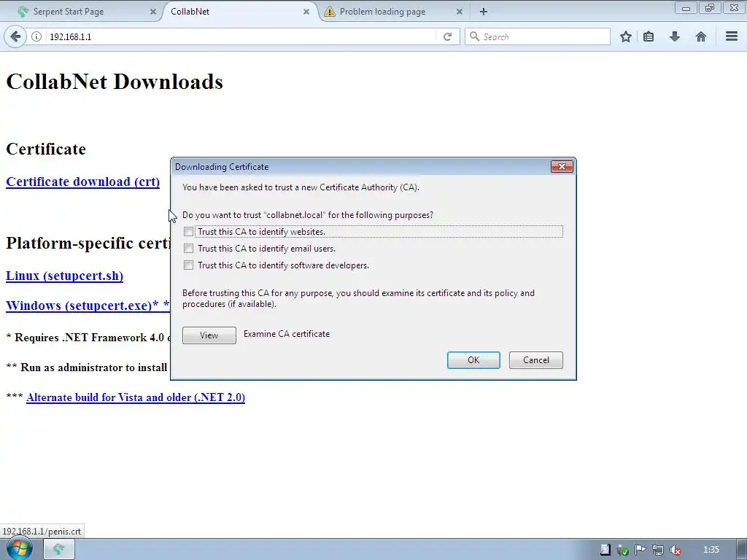Restore down the browser window
This screenshot has height=560, width=747.
(x=710, y=7)
